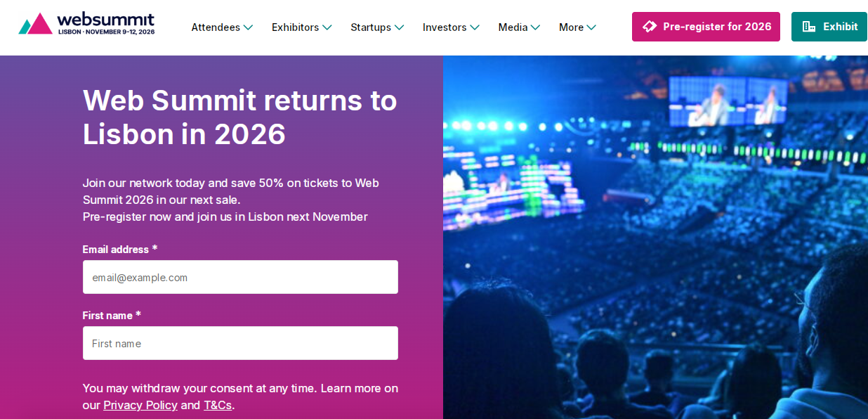
Task: Click the arena crowd hero image
Action: (x=655, y=237)
